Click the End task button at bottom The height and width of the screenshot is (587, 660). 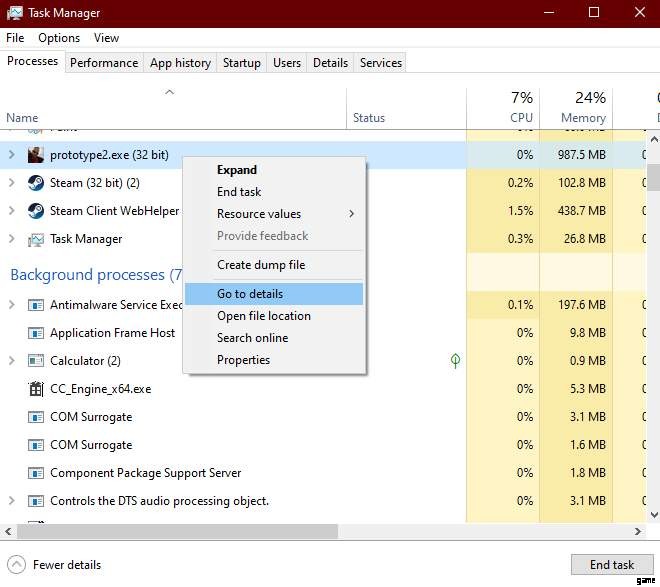pyautogui.click(x=612, y=565)
